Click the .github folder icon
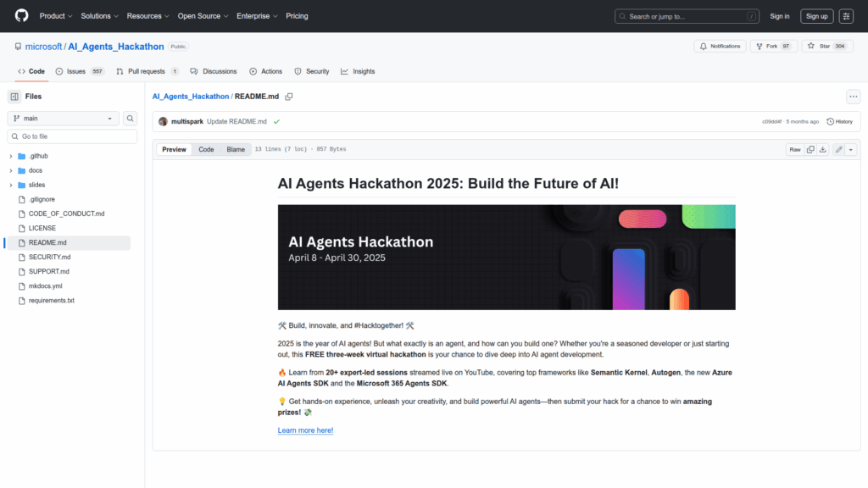Viewport: 868px width, 488px height. click(x=21, y=156)
